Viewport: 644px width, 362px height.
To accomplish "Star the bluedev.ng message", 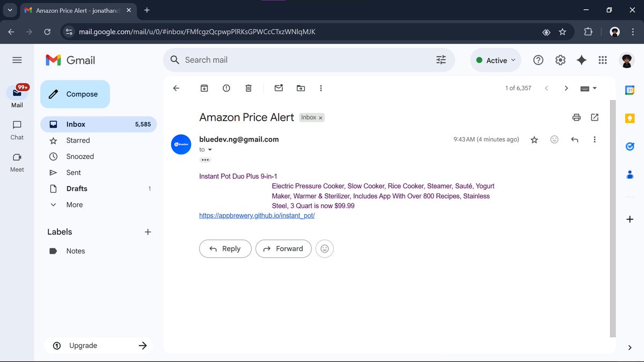I will pos(534,139).
